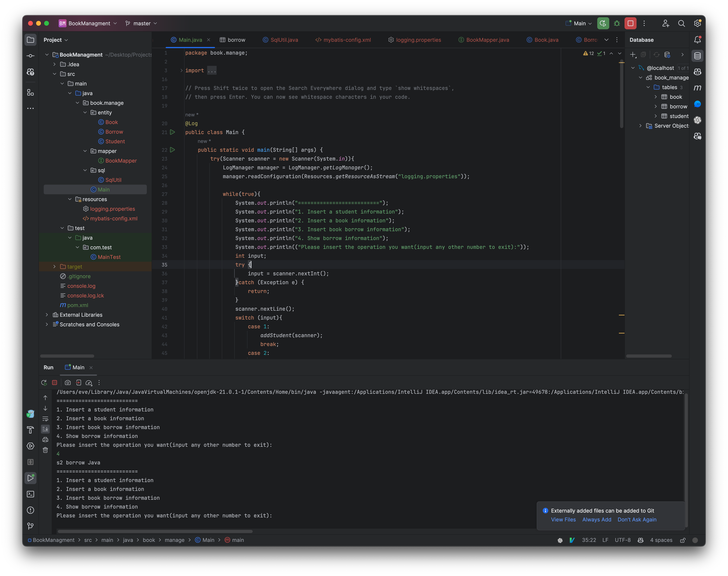Rerun the Main application
The width and height of the screenshot is (728, 576).
(x=44, y=383)
